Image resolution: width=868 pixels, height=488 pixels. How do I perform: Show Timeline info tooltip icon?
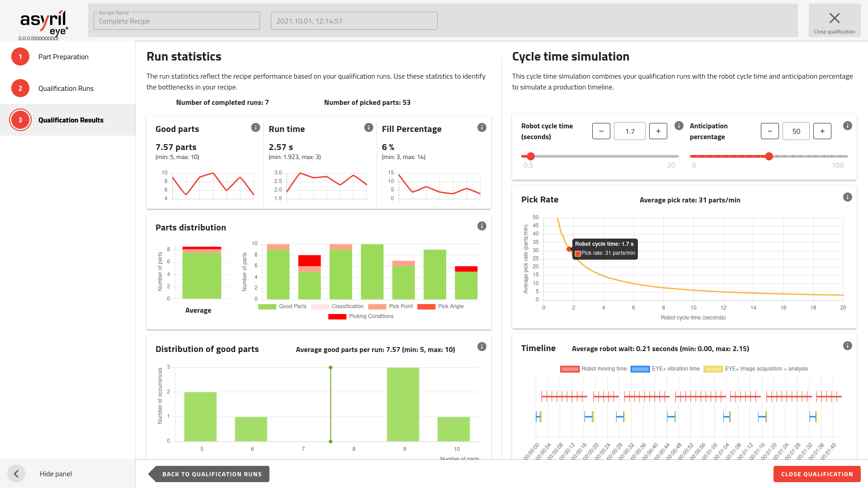tap(847, 346)
